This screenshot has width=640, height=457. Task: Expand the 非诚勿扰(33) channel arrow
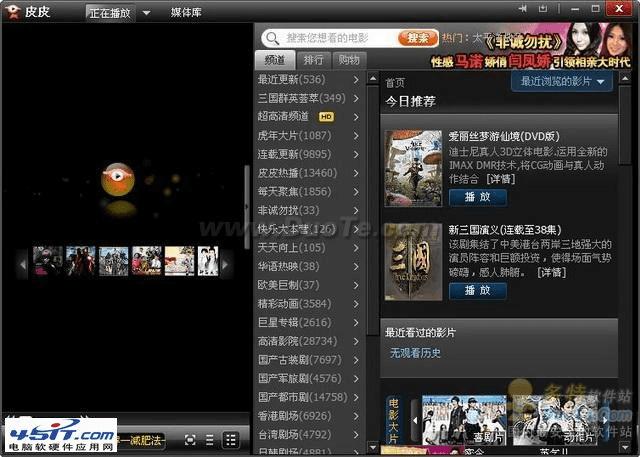coord(356,211)
